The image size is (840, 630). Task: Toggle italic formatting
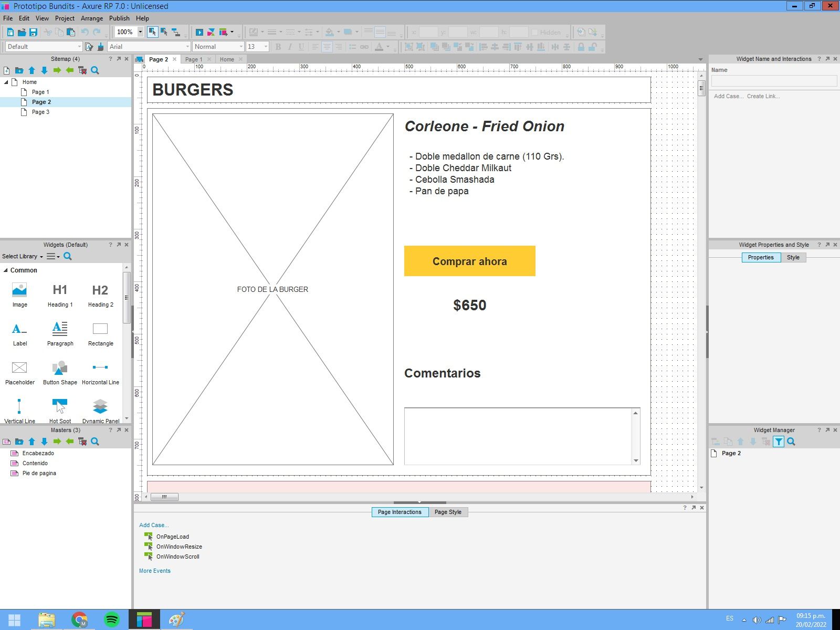(x=289, y=47)
